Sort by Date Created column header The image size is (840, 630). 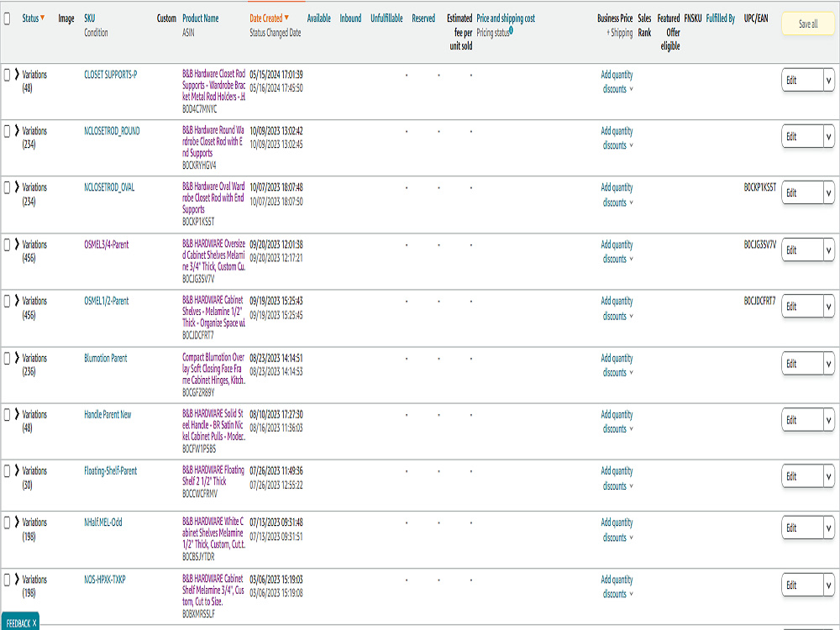point(269,18)
